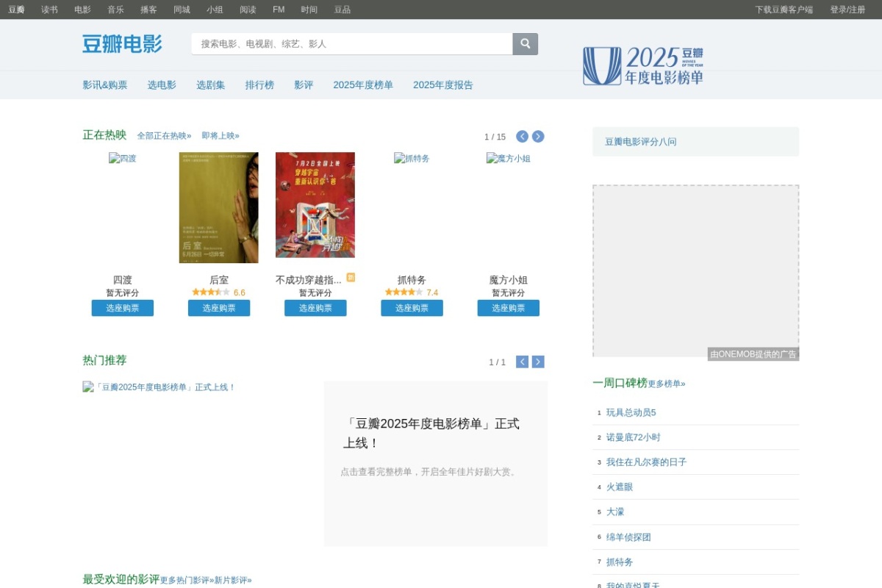Focus the movie search input field
This screenshot has width=882, height=588.
tap(352, 44)
